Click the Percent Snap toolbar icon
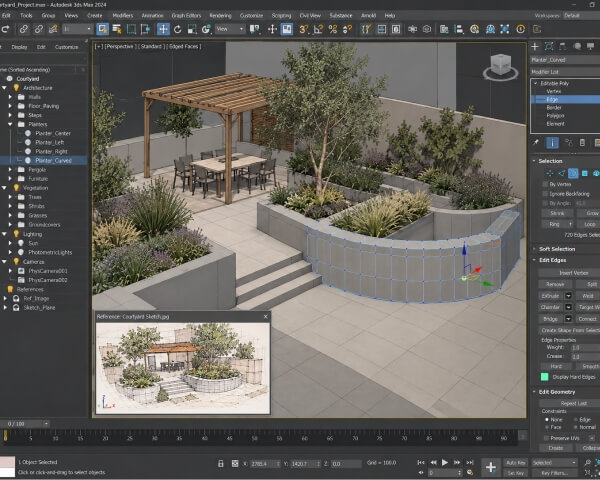Image resolution: width=600 pixels, height=480 pixels. 333,29
